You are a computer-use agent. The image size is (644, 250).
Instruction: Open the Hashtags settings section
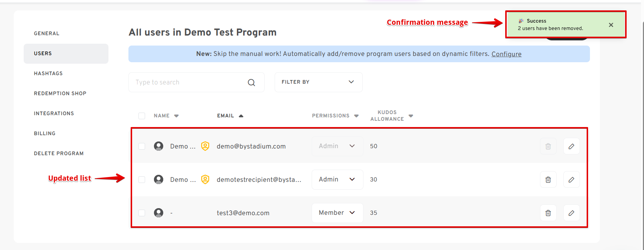[48, 74]
